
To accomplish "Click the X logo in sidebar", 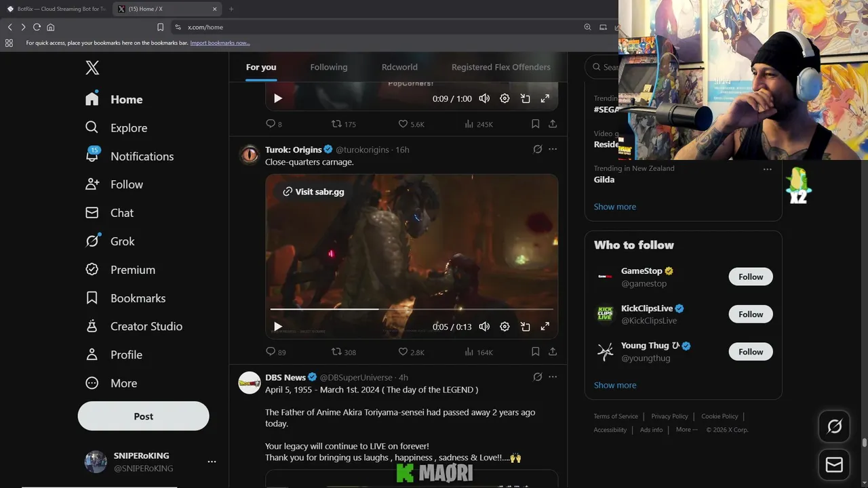I will [92, 68].
